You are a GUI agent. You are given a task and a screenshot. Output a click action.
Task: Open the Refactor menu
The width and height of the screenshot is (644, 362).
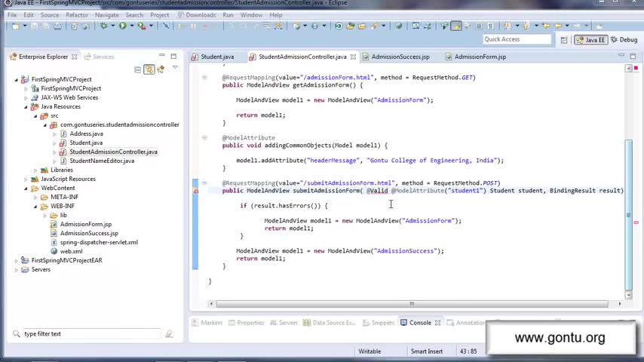click(x=77, y=15)
